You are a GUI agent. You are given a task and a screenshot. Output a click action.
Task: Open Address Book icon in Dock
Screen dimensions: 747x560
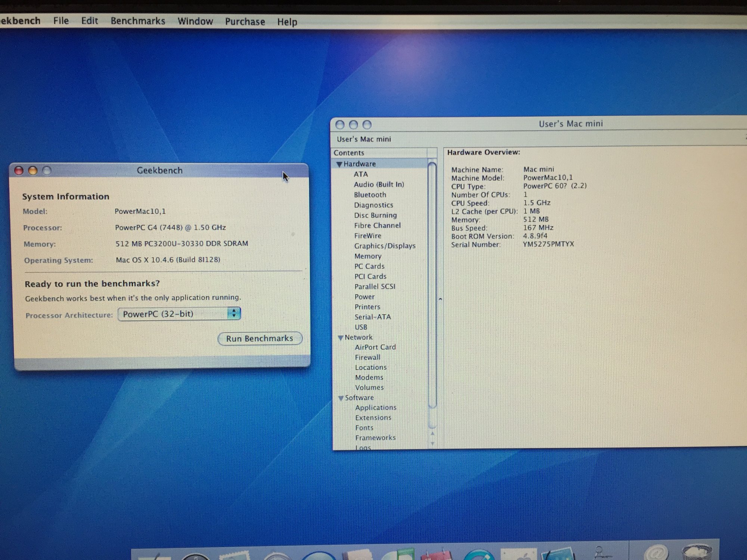pos(357,555)
